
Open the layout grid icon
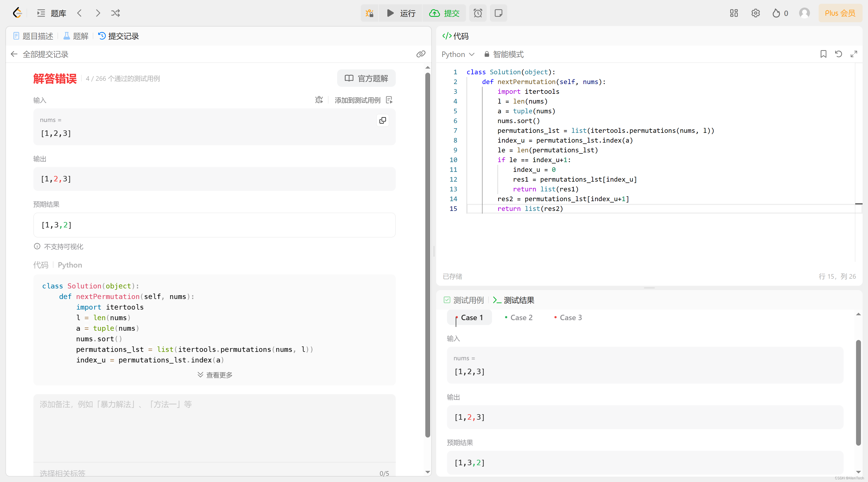[x=734, y=13]
